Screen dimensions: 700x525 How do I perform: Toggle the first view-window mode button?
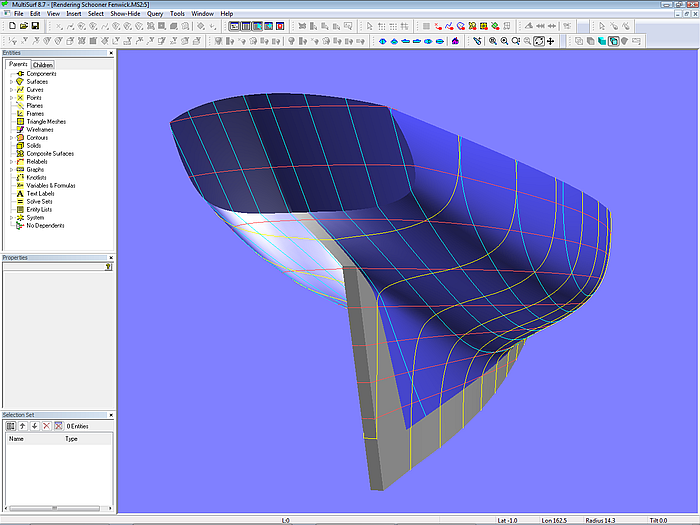click(x=234, y=27)
